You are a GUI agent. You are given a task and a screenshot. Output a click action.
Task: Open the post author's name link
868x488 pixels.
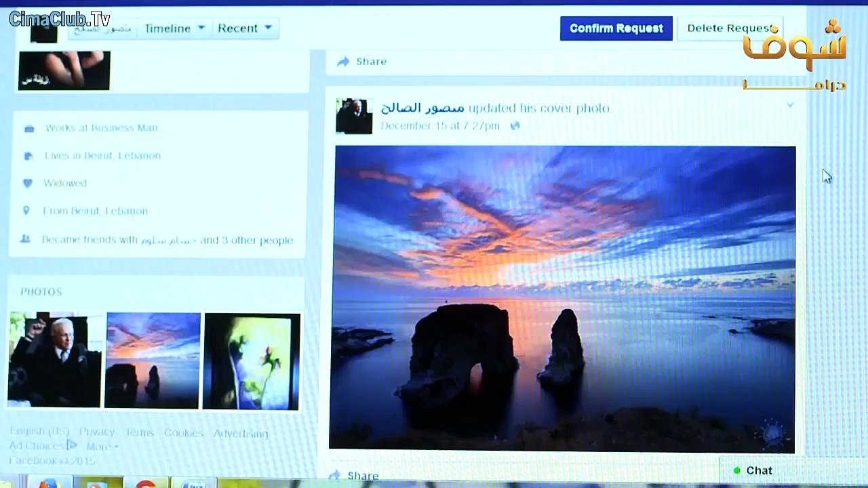[x=422, y=108]
